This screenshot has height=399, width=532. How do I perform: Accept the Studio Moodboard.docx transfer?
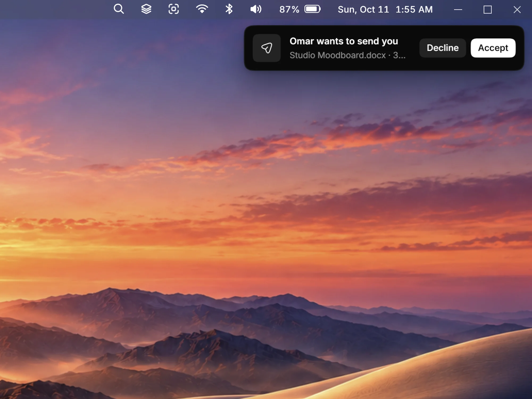click(493, 48)
